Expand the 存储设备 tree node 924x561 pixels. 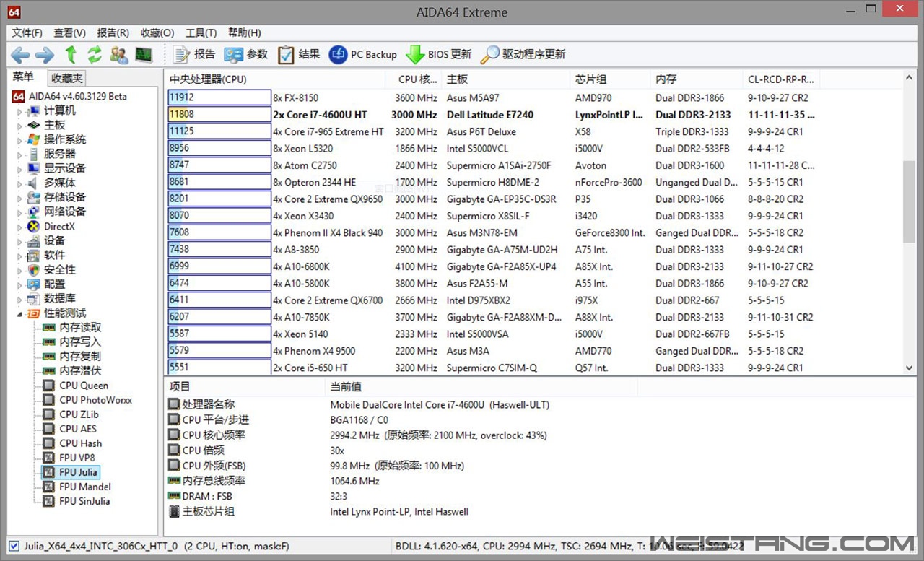20,198
